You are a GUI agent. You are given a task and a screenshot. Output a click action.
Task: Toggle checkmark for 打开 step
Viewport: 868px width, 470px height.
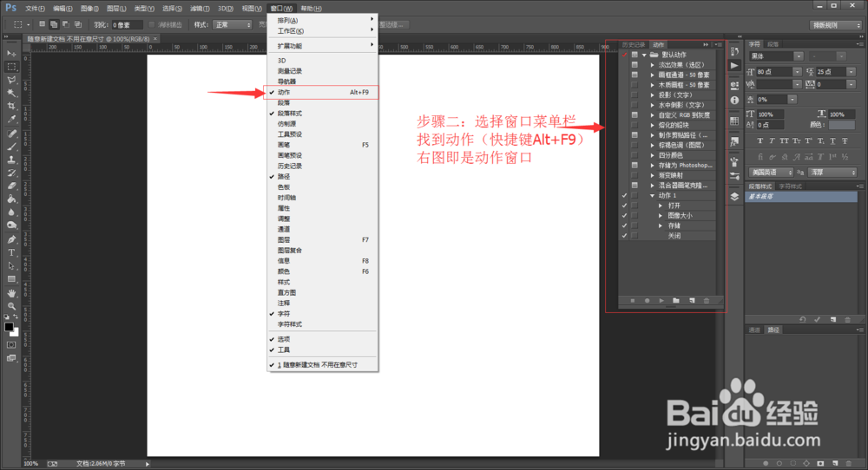[x=624, y=206]
